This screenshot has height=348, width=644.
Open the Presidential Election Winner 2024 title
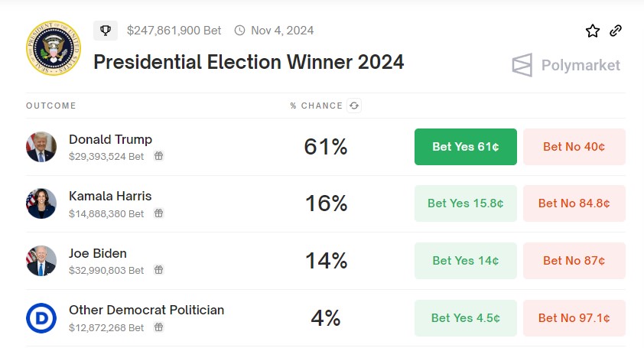coord(249,62)
